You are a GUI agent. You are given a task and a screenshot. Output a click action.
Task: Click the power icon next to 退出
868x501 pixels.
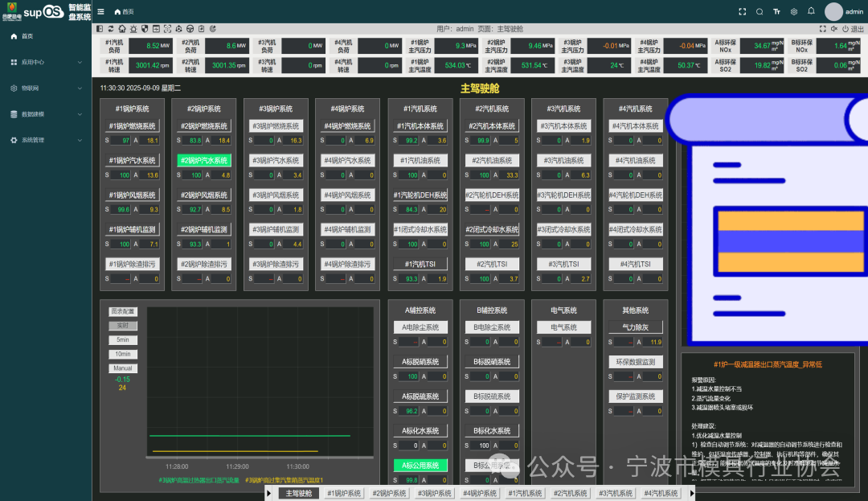845,29
